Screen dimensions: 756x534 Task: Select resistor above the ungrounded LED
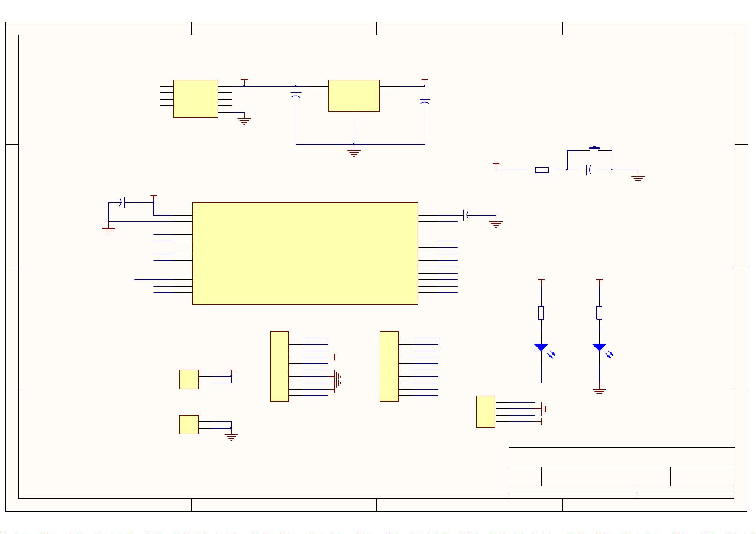point(542,313)
